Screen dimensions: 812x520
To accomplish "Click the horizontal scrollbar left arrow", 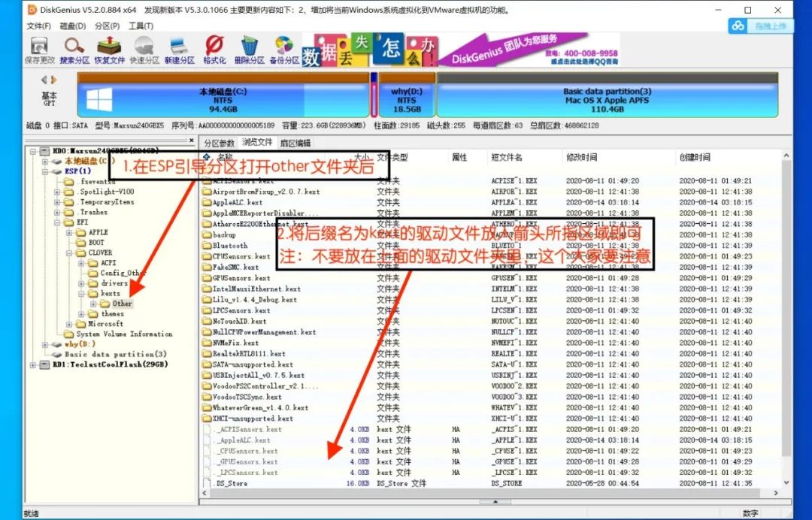I will [205, 493].
